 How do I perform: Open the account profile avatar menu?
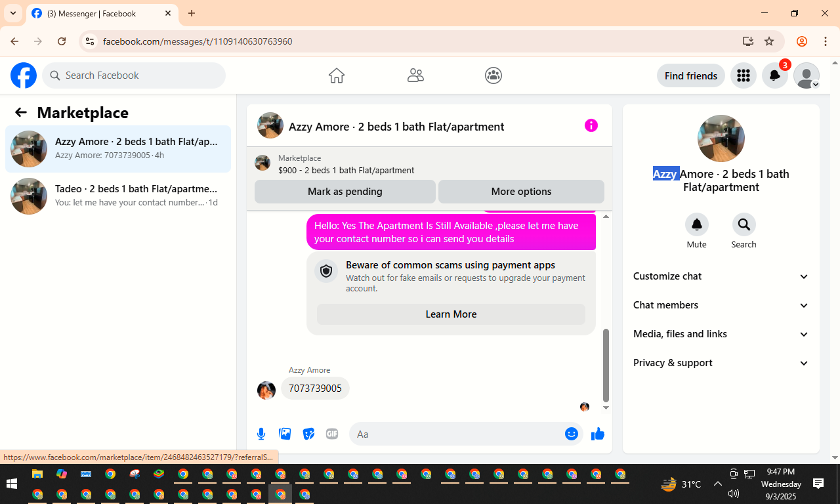point(807,75)
